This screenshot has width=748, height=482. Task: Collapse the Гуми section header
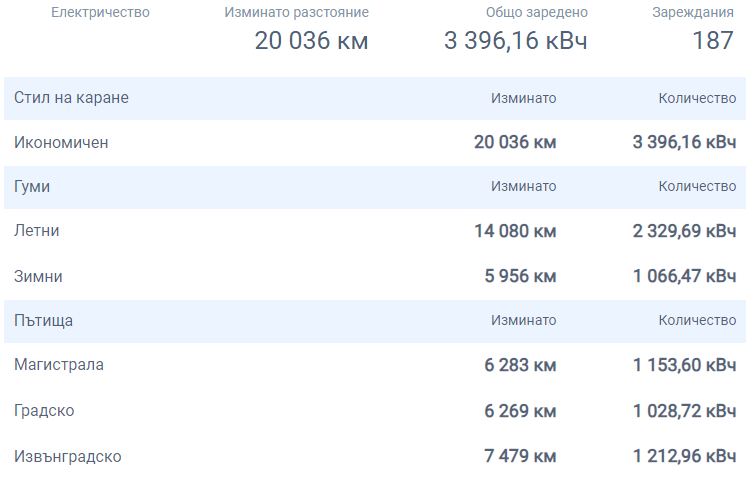coord(32,187)
